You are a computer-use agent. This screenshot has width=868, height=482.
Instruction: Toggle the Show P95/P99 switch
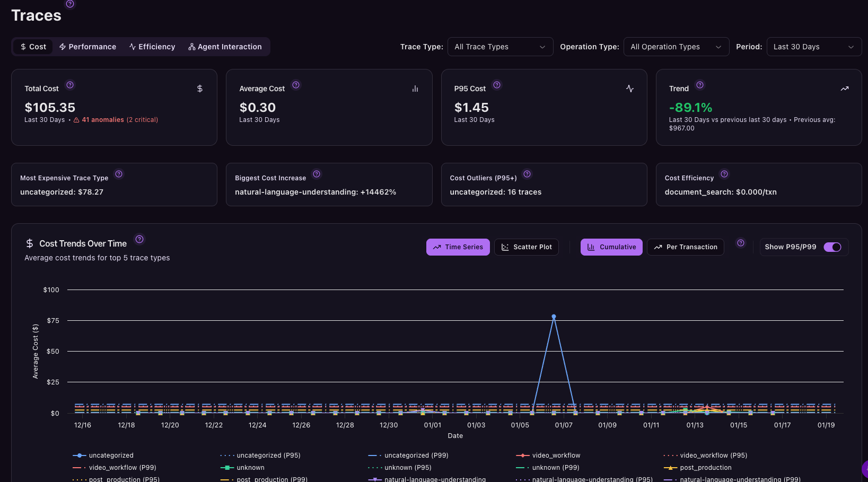coord(832,247)
